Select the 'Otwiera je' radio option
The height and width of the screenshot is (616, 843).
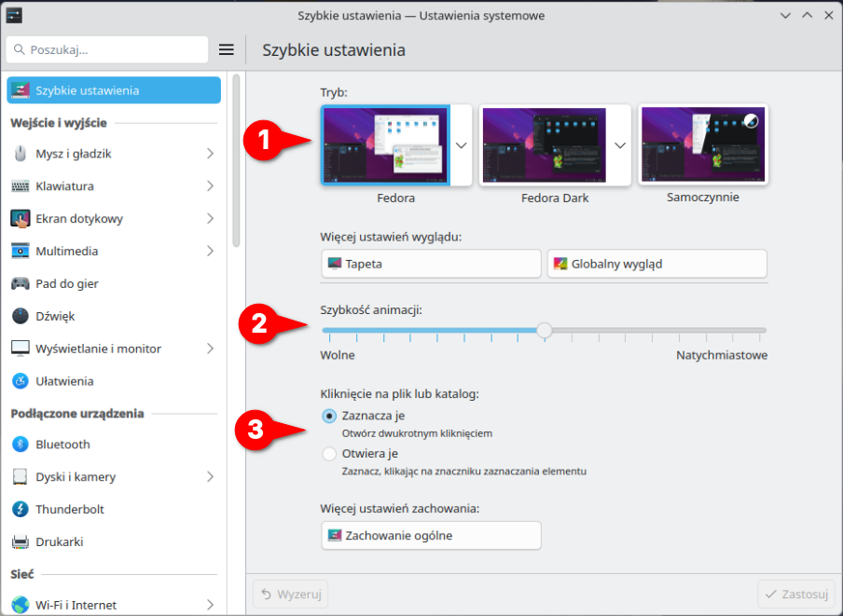click(x=329, y=454)
